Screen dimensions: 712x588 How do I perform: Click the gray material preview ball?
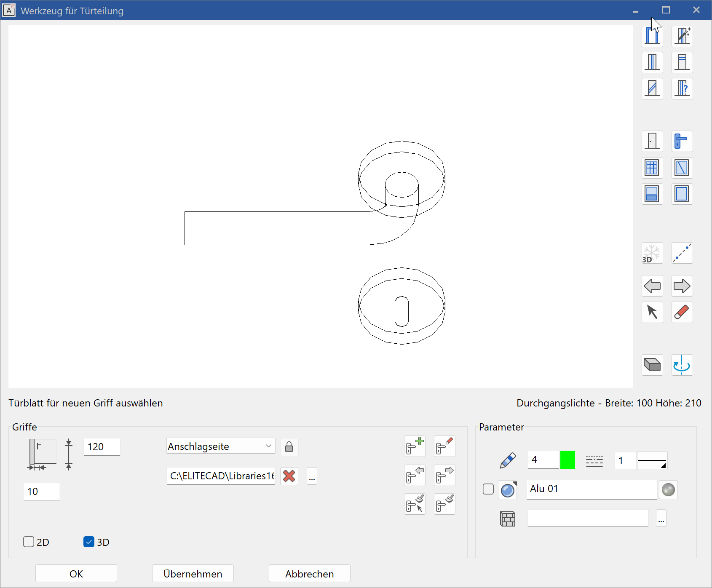668,490
